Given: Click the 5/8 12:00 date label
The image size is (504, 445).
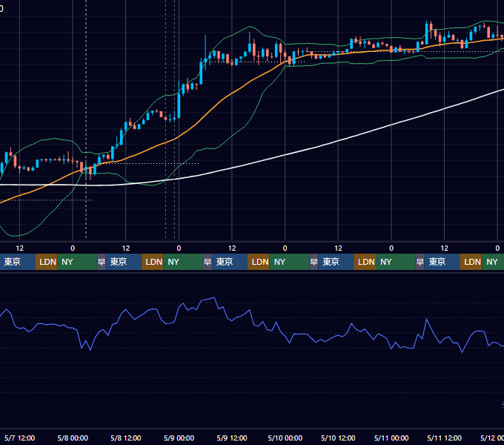Looking at the screenshot, I should click(x=126, y=438).
